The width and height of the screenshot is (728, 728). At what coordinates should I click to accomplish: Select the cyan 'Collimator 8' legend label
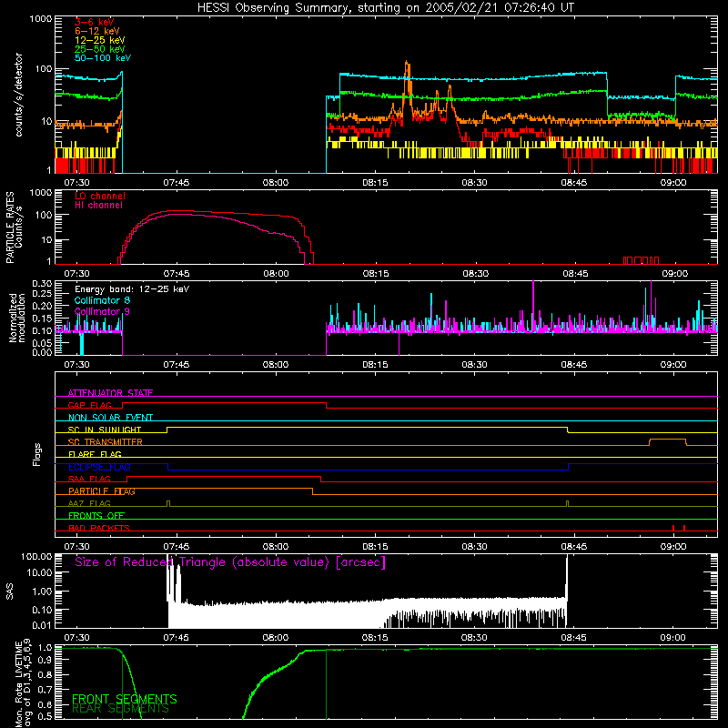coord(102,300)
